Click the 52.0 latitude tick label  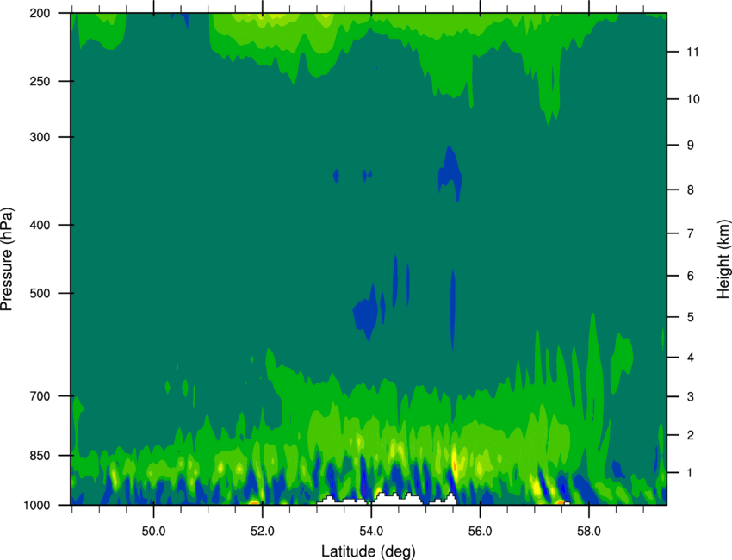pyautogui.click(x=263, y=532)
